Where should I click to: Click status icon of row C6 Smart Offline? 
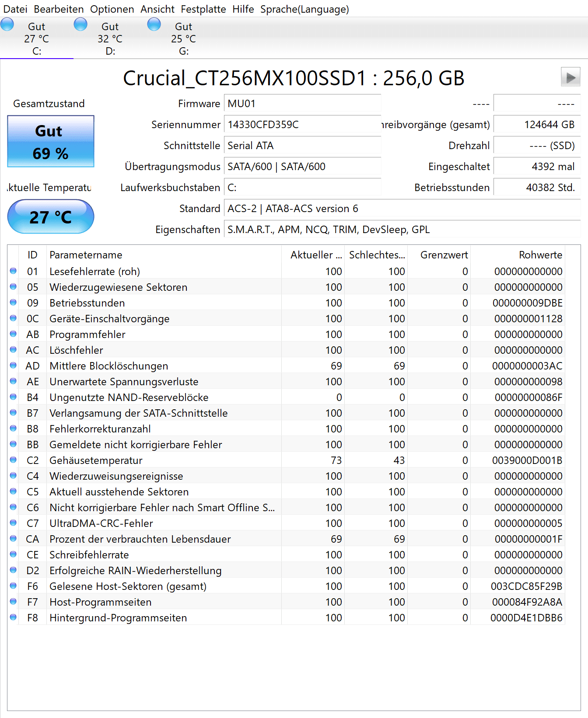tap(13, 507)
